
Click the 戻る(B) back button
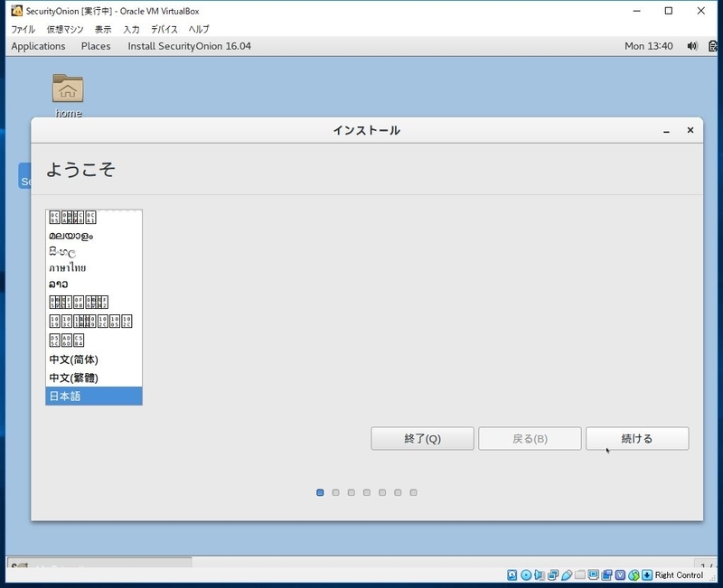pos(530,439)
